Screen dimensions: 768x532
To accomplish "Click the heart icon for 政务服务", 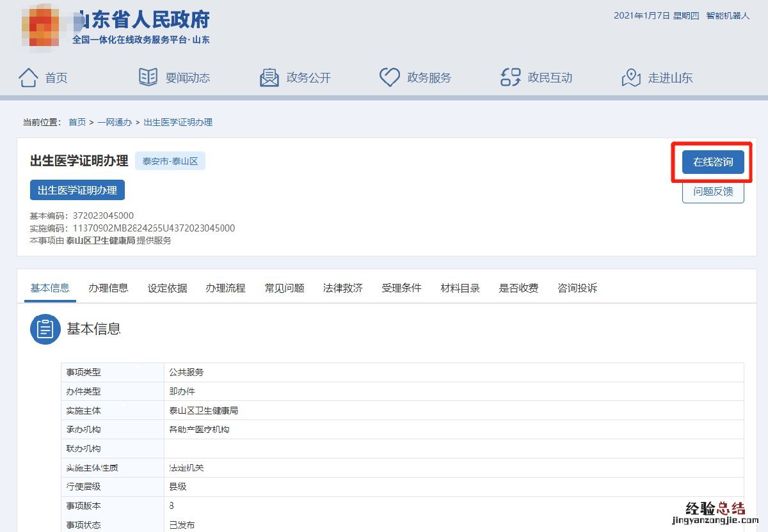I will [390, 77].
